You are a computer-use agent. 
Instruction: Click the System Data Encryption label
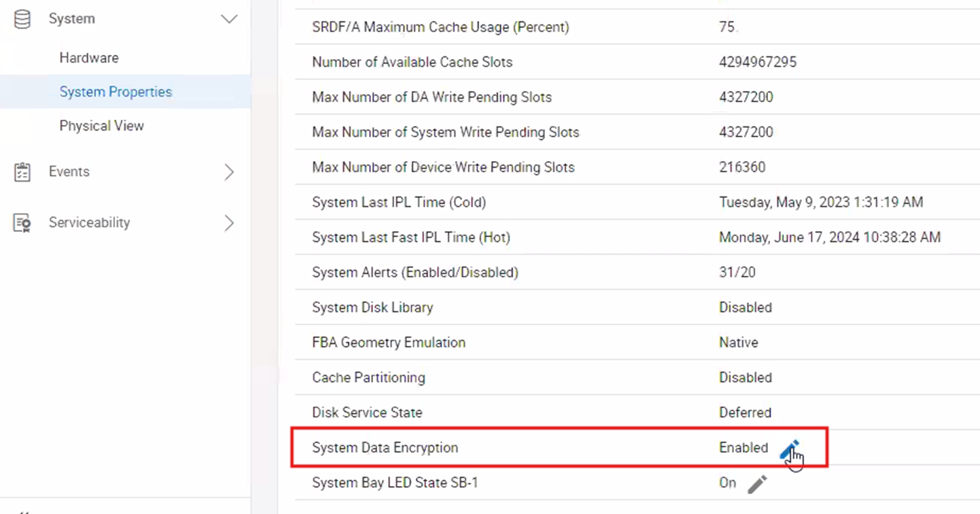(x=385, y=447)
